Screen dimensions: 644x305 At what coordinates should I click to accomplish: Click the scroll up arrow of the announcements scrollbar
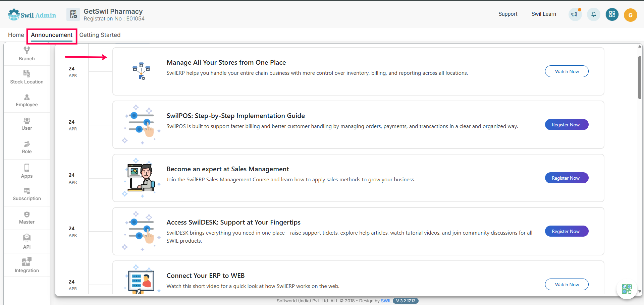point(640,47)
